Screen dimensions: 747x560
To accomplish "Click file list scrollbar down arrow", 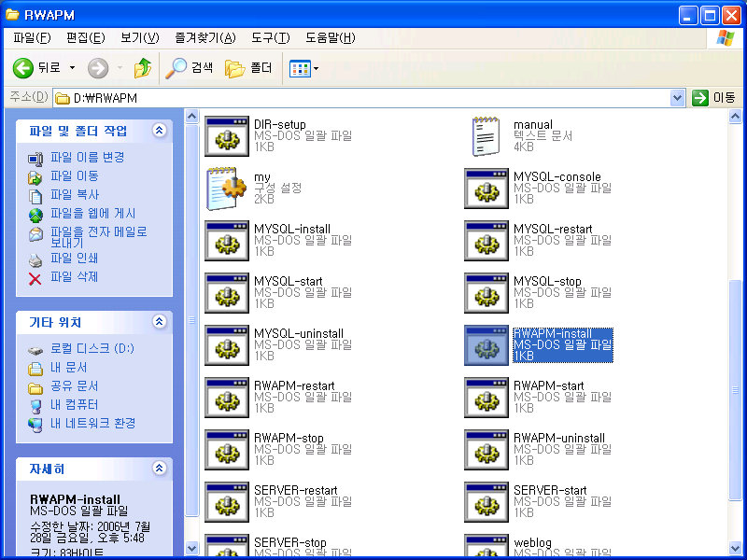I will tap(735, 548).
